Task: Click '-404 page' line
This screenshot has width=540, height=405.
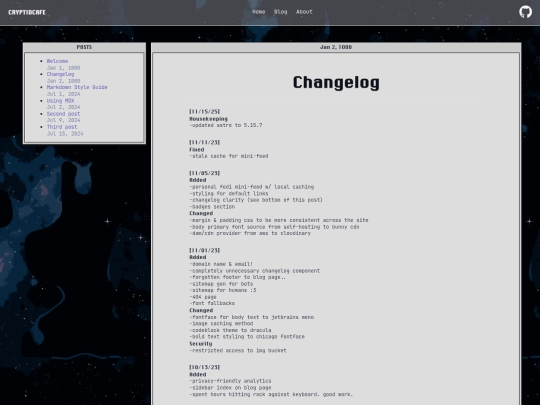Action: pos(203,297)
